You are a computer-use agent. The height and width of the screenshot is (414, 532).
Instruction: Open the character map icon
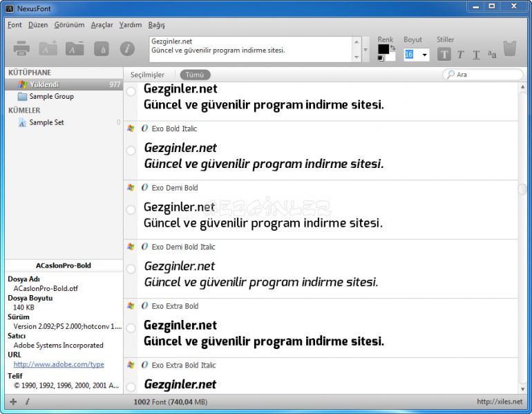coord(102,49)
